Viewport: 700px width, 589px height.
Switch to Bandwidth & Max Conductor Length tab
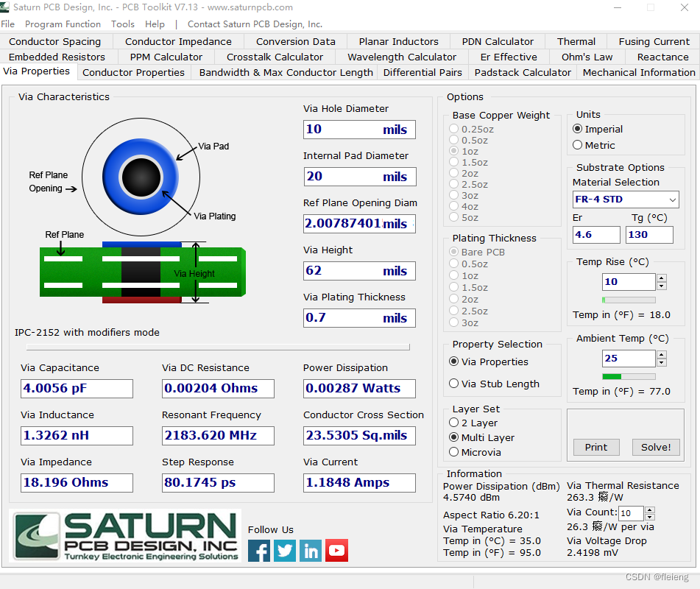point(286,72)
